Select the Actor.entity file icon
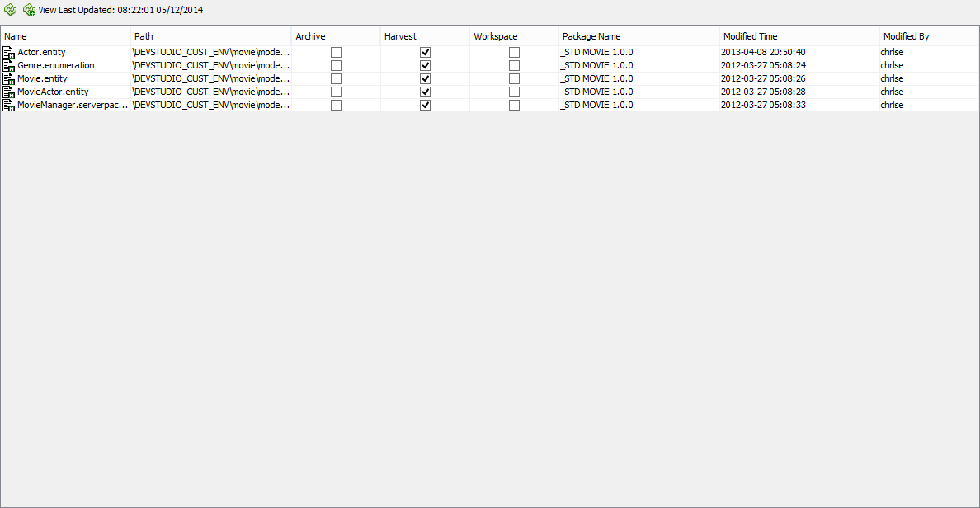Viewport: 980px width, 508px height. (9, 53)
